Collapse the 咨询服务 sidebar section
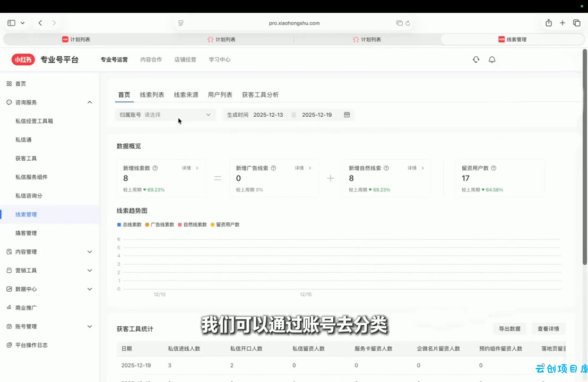Screen dimensions: 588x382 click(90, 102)
